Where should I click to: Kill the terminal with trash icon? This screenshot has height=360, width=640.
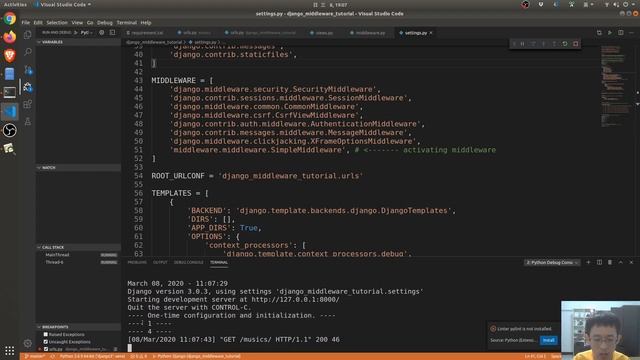point(610,262)
